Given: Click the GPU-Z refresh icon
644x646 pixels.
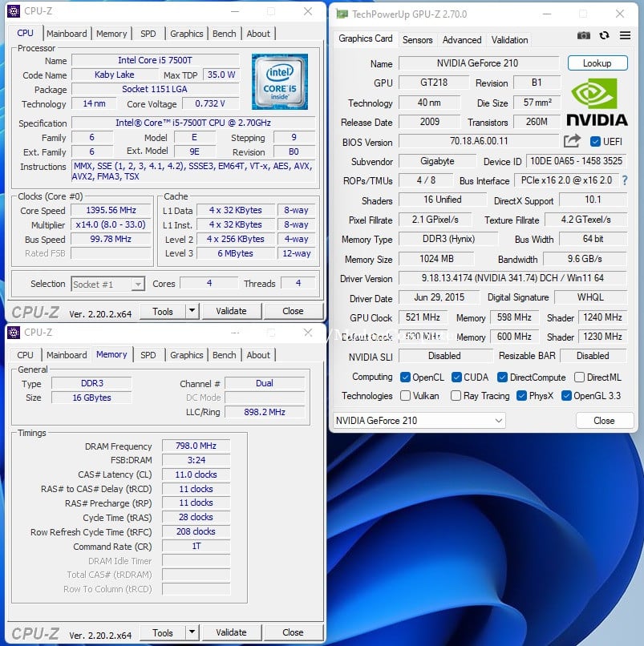Looking at the screenshot, I should click(x=604, y=35).
